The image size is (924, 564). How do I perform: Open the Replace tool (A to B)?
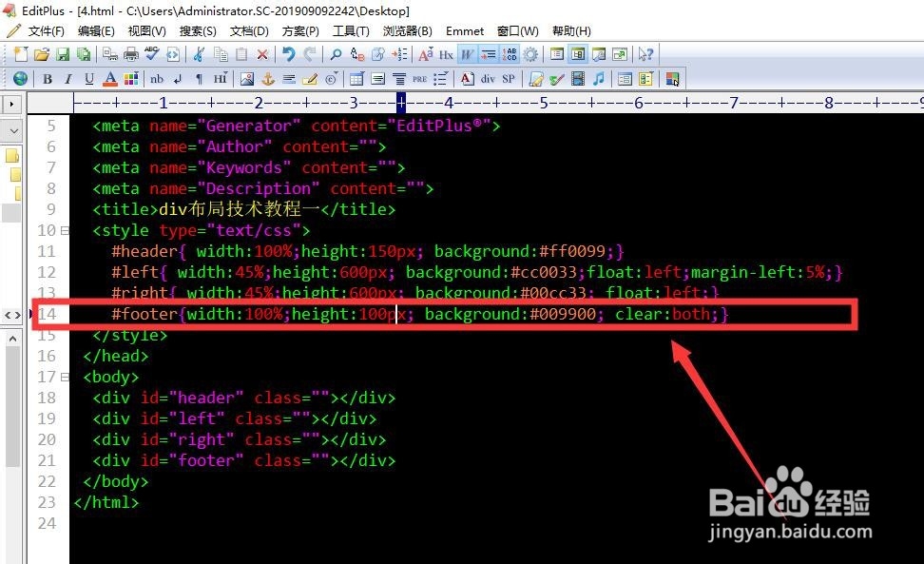[357, 55]
